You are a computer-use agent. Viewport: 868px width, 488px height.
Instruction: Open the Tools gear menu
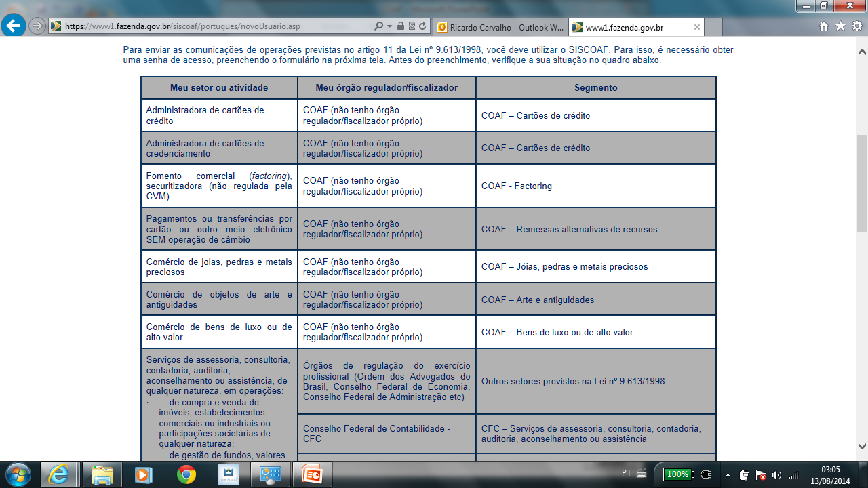coord(856,26)
